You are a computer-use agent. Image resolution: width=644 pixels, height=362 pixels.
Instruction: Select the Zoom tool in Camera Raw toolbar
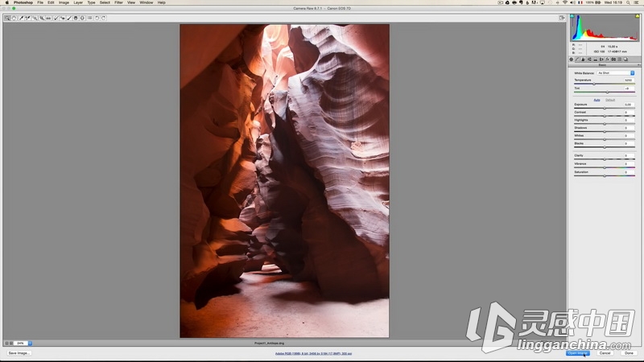(7, 18)
